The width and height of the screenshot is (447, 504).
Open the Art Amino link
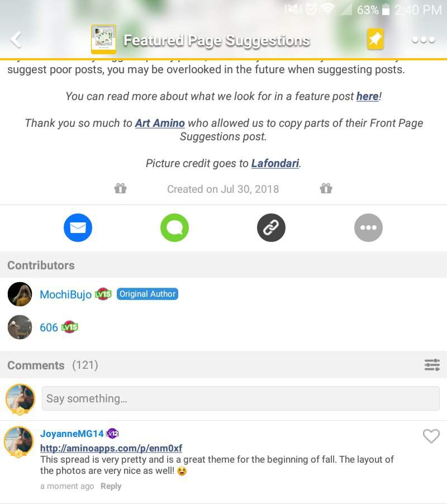pyautogui.click(x=160, y=123)
